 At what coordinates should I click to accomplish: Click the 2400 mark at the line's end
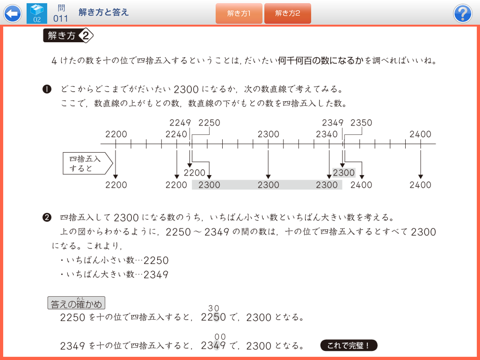point(420,134)
